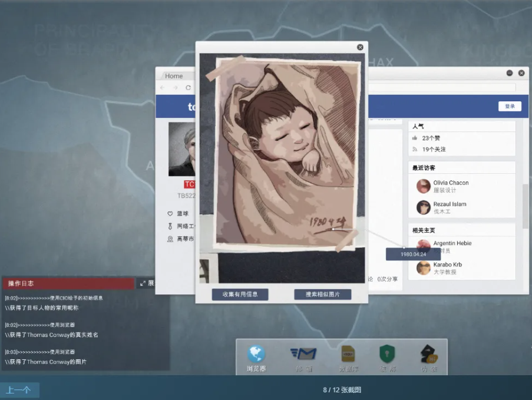Click the 收集有用信息 button
The width and height of the screenshot is (532, 400).
coord(240,295)
